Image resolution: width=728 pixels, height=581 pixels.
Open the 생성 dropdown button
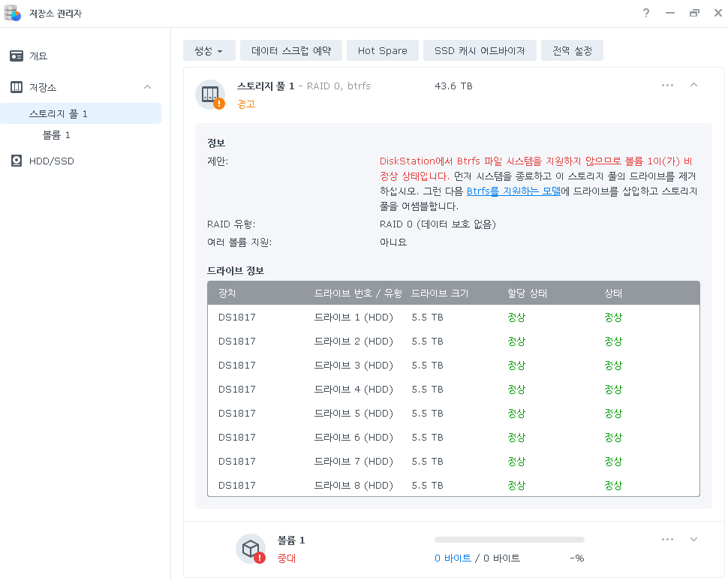click(x=209, y=50)
